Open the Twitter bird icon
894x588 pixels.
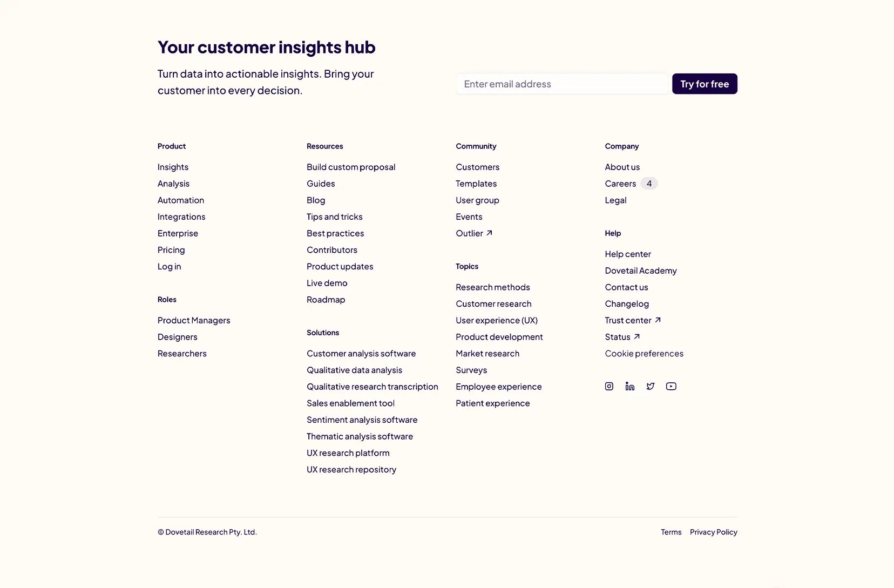651,386
